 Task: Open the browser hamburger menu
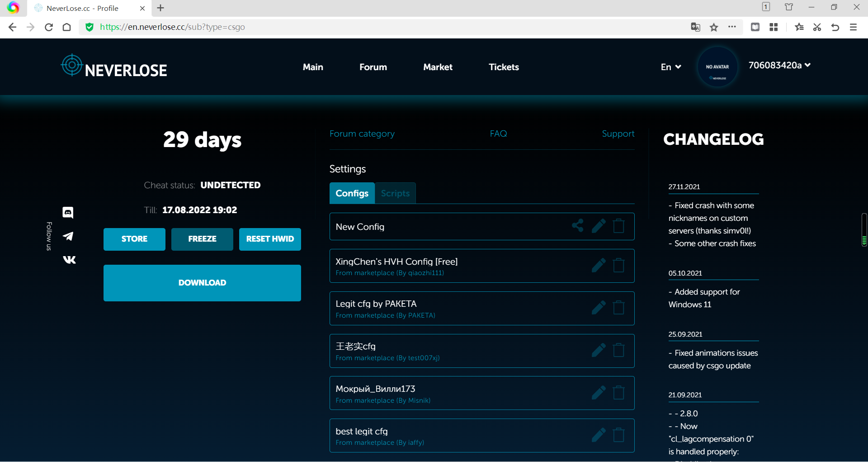(853, 27)
